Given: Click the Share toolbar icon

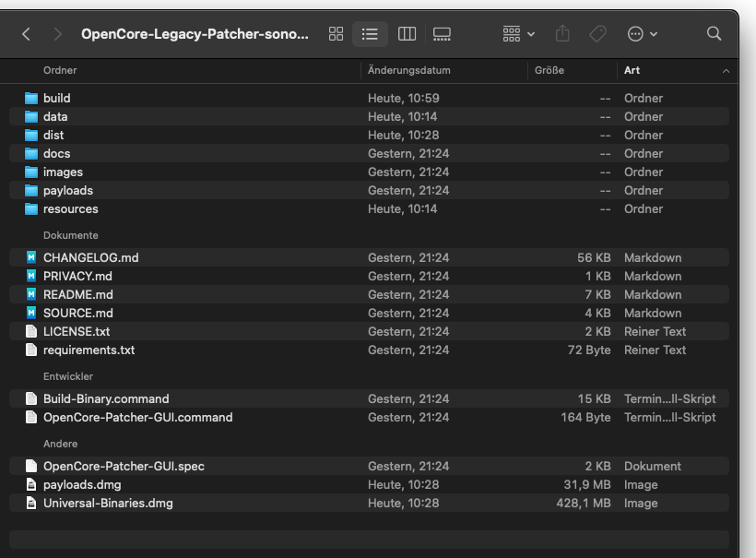Looking at the screenshot, I should 562,34.
